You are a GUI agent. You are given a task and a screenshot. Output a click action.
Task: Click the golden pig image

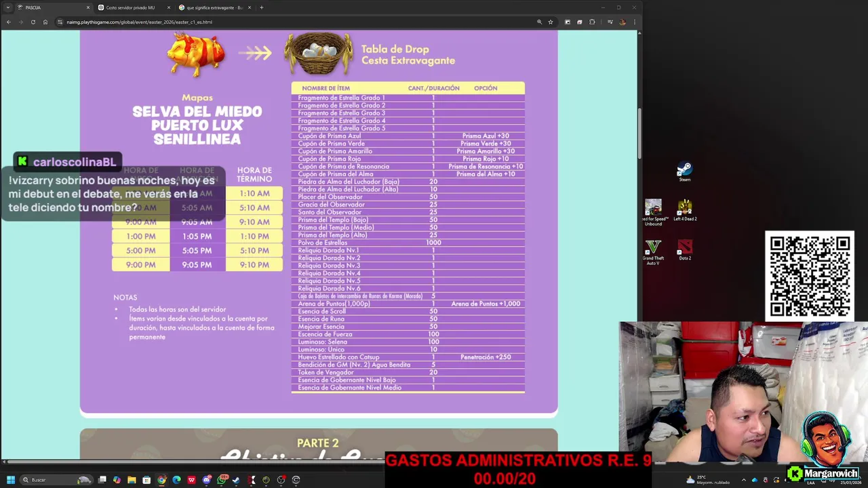click(x=196, y=55)
